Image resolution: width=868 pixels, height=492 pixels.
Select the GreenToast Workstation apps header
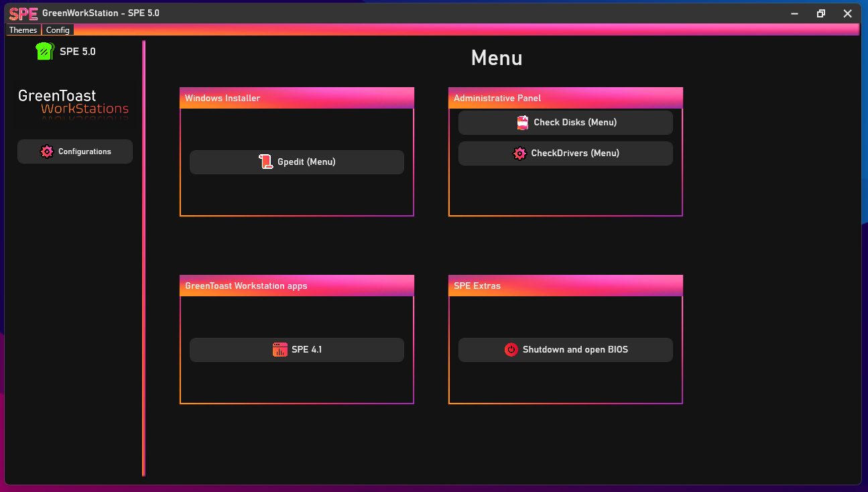pyautogui.click(x=296, y=286)
